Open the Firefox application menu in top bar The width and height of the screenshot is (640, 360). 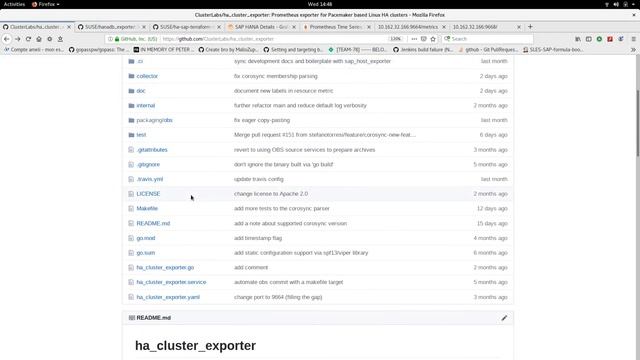(x=46, y=4)
